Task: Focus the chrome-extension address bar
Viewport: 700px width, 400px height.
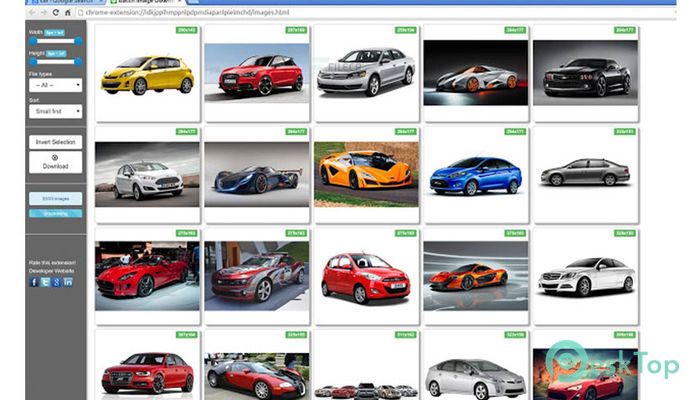Action: [x=375, y=12]
